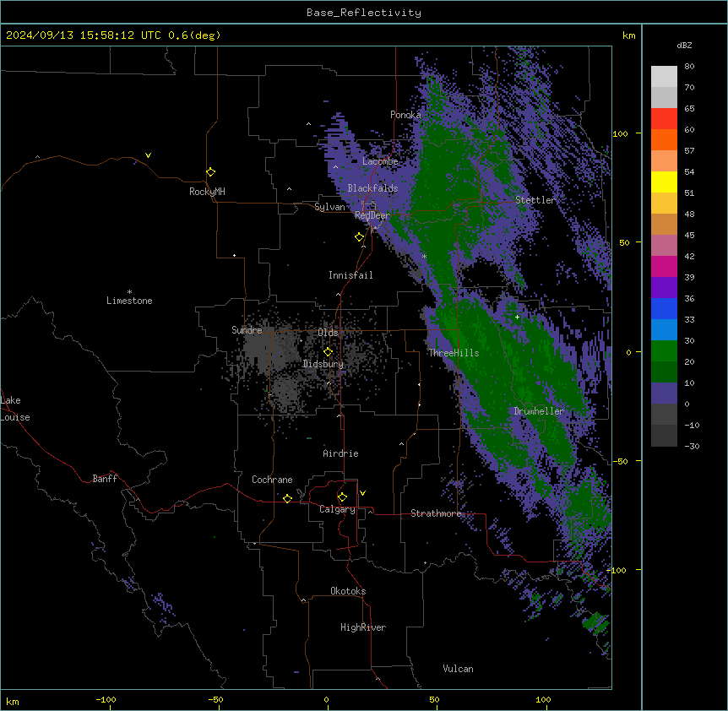This screenshot has width=728, height=711.
Task: Click the Didsbury town label
Action: 323,364
